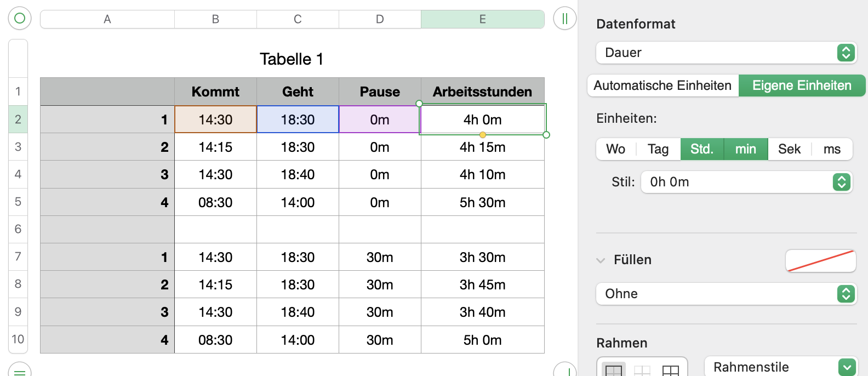Toggle the ms (milliseconds) unit
The image size is (868, 376).
pos(832,149)
